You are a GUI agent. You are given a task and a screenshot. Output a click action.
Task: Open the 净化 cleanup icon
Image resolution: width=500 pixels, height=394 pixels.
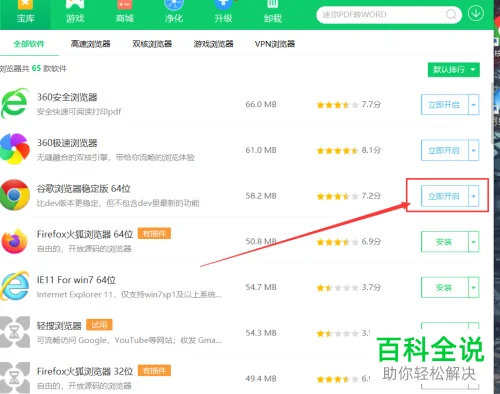[174, 13]
